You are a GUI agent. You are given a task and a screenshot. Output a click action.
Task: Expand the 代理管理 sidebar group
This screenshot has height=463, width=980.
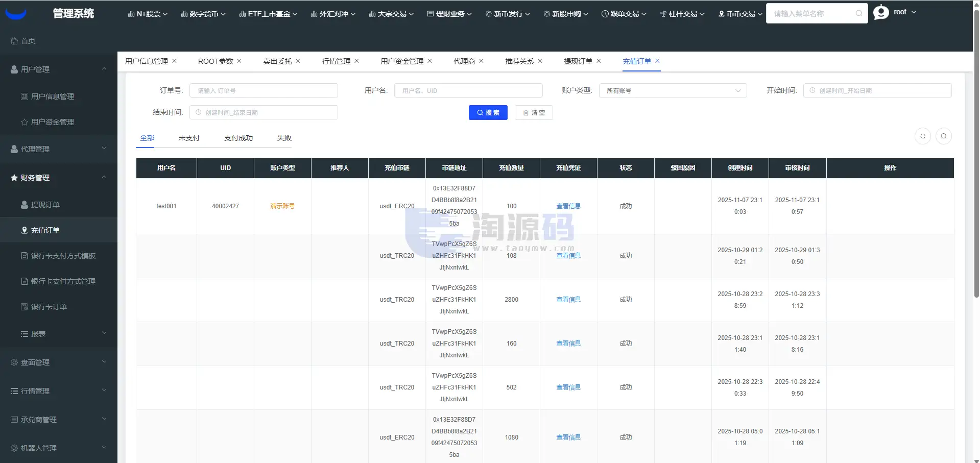tap(59, 149)
